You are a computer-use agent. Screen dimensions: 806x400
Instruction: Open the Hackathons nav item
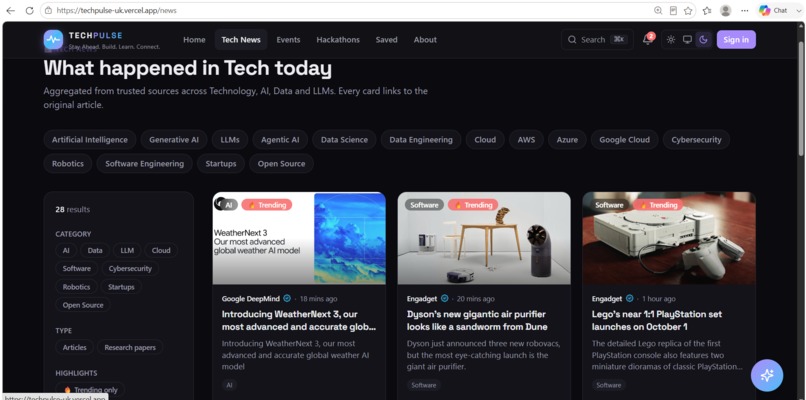338,40
